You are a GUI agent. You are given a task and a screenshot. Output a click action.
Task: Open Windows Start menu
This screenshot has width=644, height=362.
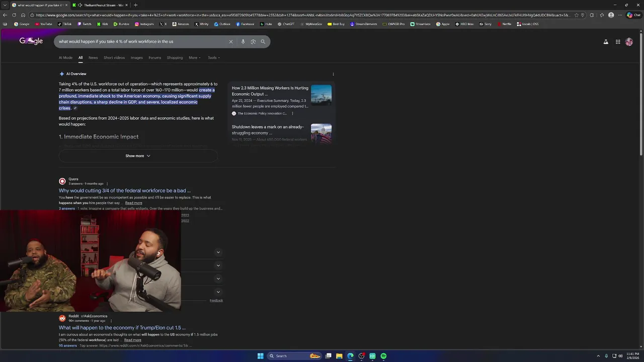point(260,356)
